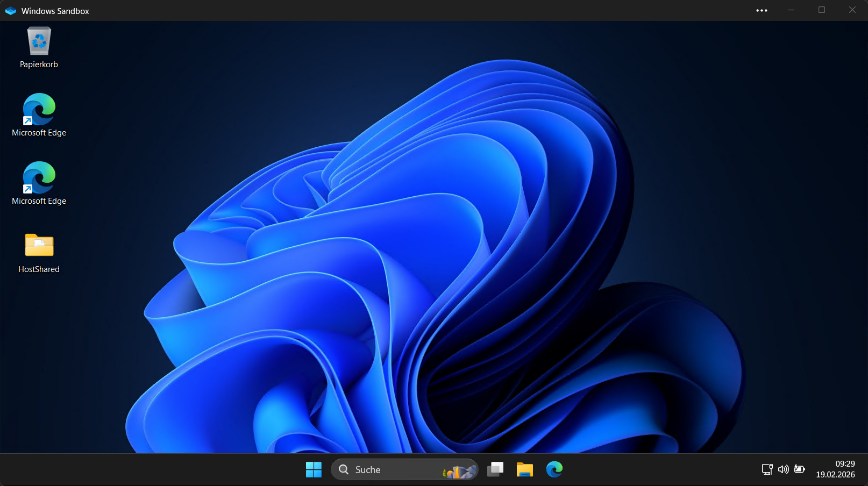Image resolution: width=868 pixels, height=486 pixels.
Task: Click the network status tray icon
Action: click(767, 469)
